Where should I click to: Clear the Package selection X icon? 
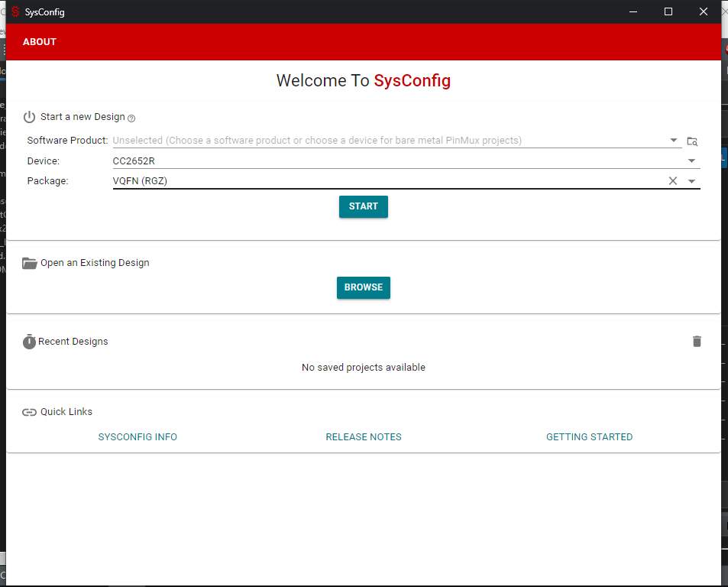pos(673,180)
